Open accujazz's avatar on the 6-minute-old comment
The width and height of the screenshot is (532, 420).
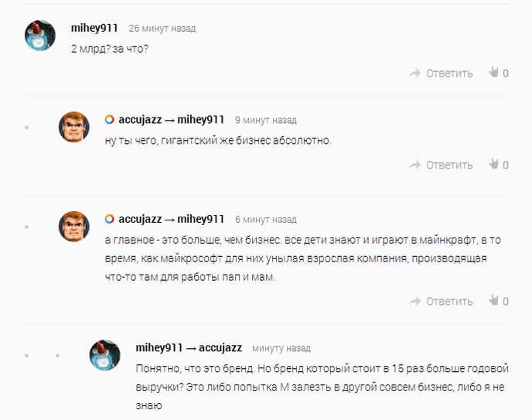(74, 227)
